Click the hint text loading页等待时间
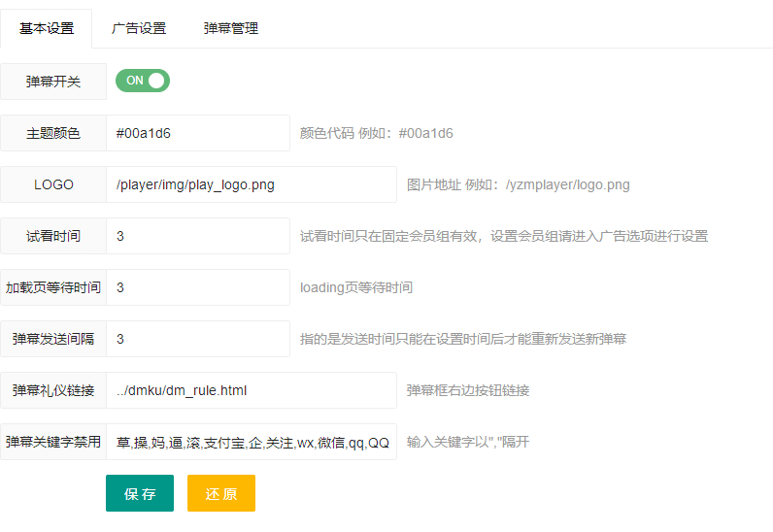 356,287
